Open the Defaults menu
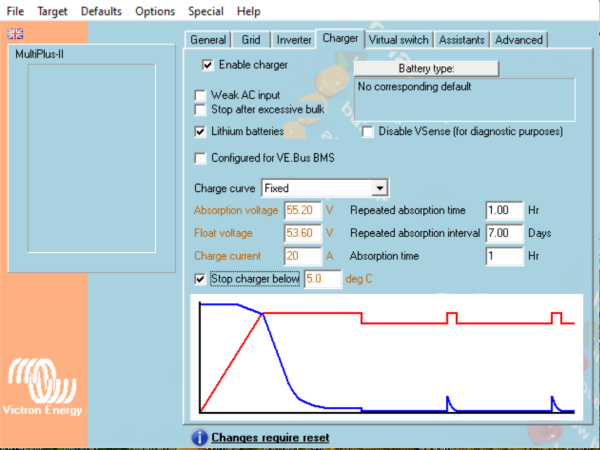This screenshot has width=600, height=450. (101, 11)
